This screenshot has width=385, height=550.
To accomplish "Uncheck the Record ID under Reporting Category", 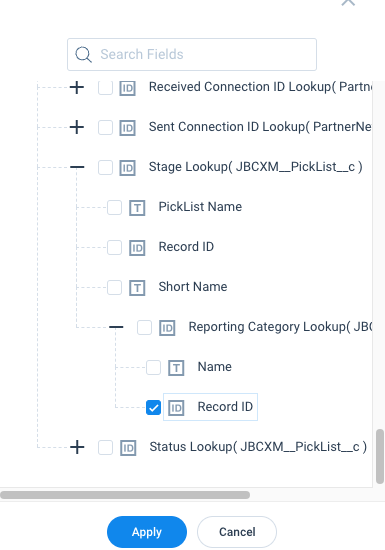I will (x=154, y=408).
